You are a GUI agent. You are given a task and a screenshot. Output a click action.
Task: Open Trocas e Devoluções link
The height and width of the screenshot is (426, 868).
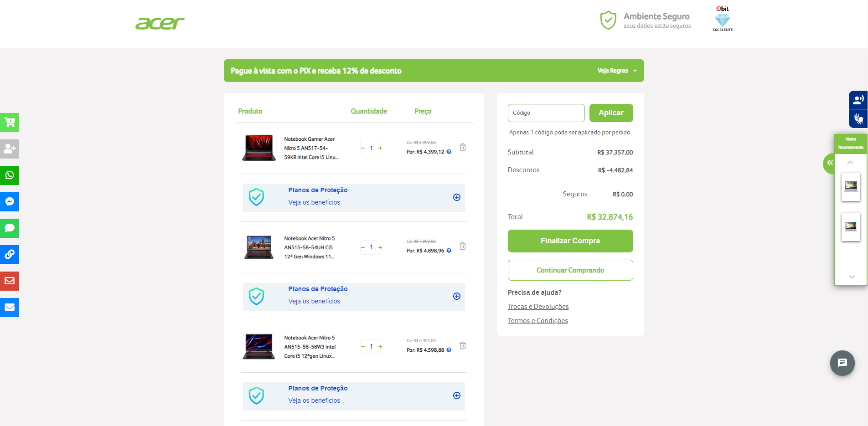[x=538, y=307]
